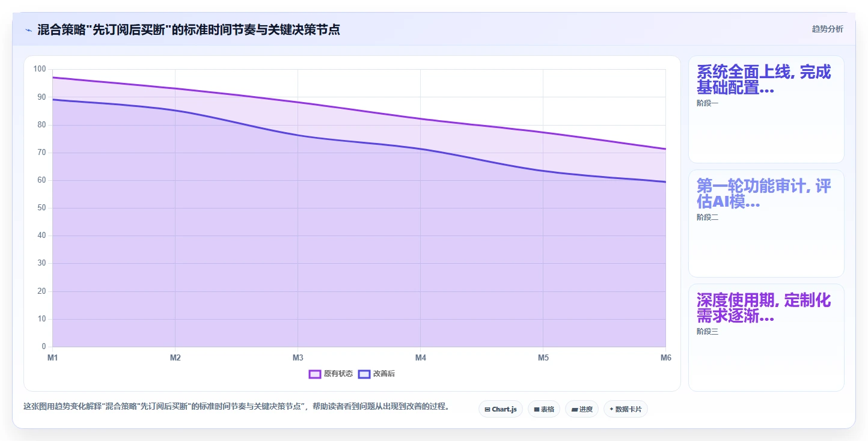Click the 阶段一 label text
Image resolution: width=868 pixels, height=441 pixels.
(708, 103)
